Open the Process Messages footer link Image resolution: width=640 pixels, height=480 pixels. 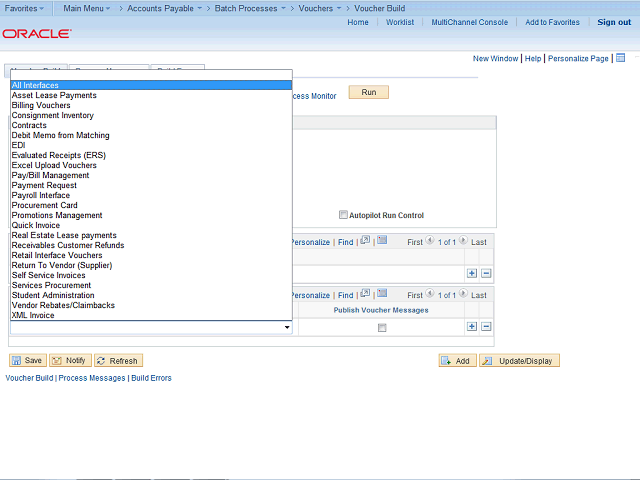tap(92, 378)
